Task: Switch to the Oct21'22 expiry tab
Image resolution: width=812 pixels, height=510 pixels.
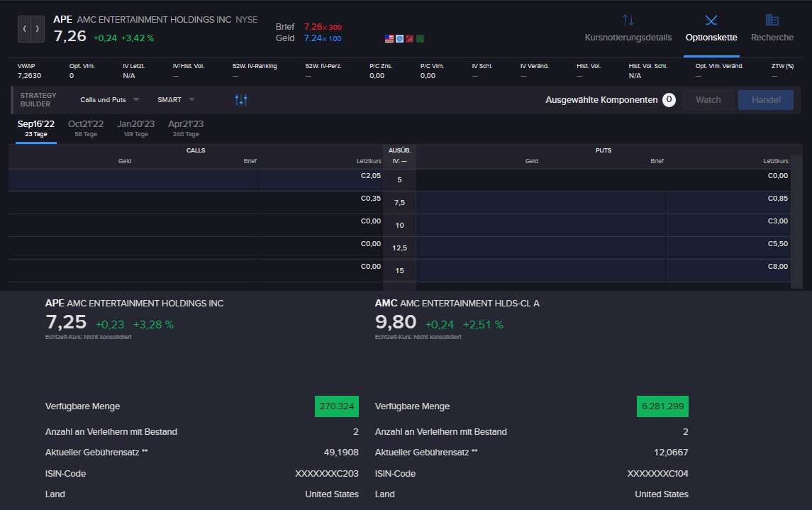Action: tap(86, 128)
